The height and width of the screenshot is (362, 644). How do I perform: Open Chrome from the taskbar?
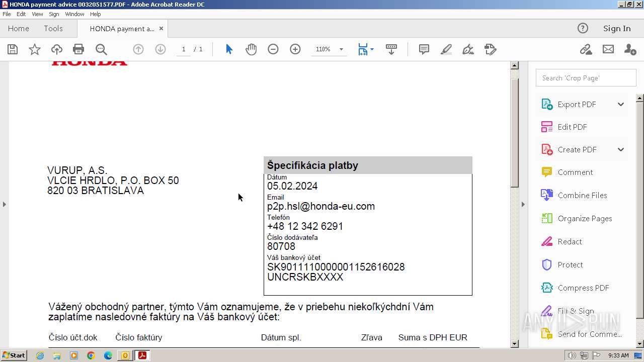click(91, 355)
